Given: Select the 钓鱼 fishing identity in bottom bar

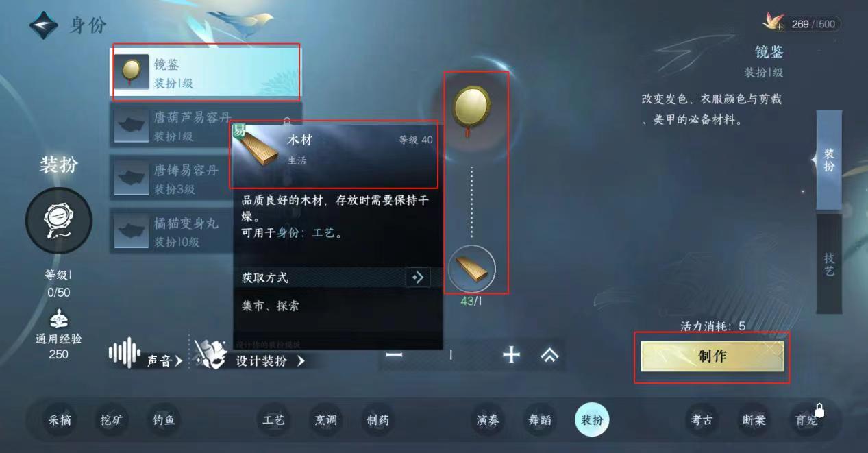Looking at the screenshot, I should pyautogui.click(x=164, y=420).
